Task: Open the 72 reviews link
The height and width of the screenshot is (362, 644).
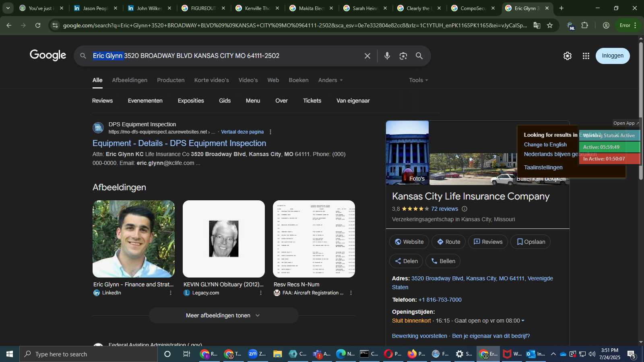Action: [x=444, y=209]
